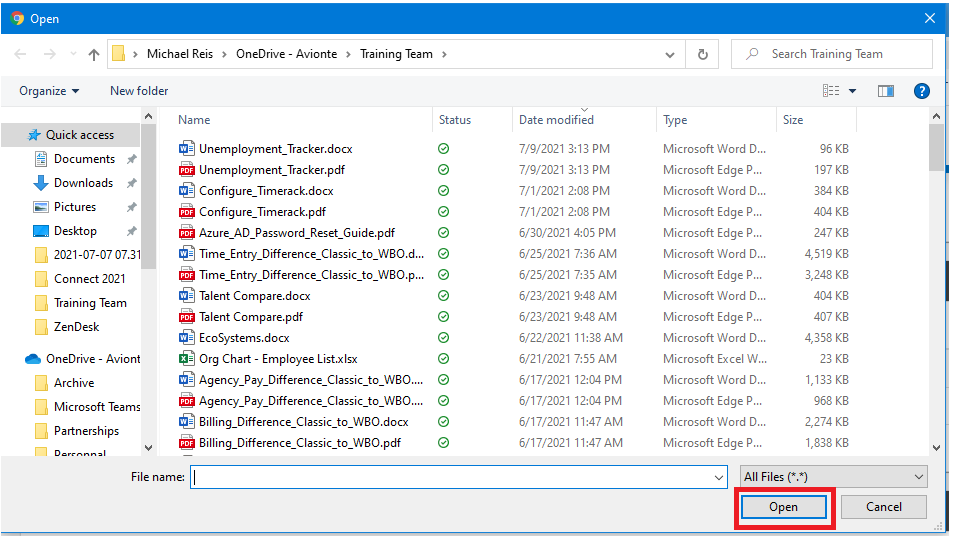Open Pictures in Quick access
The height and width of the screenshot is (540, 956).
74,207
